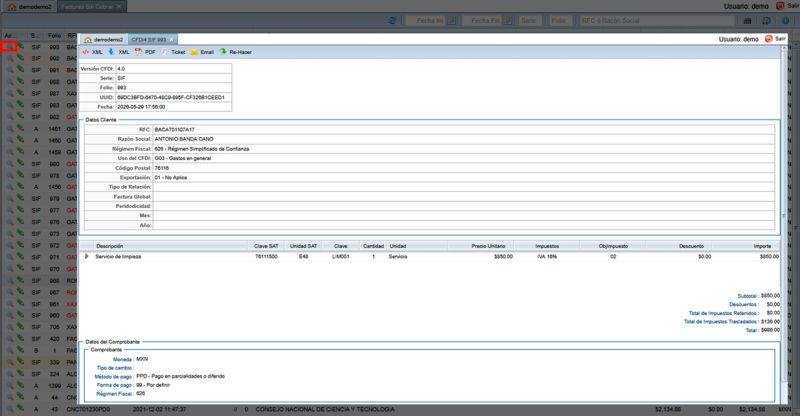Click the IVA 16% tax cell

547,256
